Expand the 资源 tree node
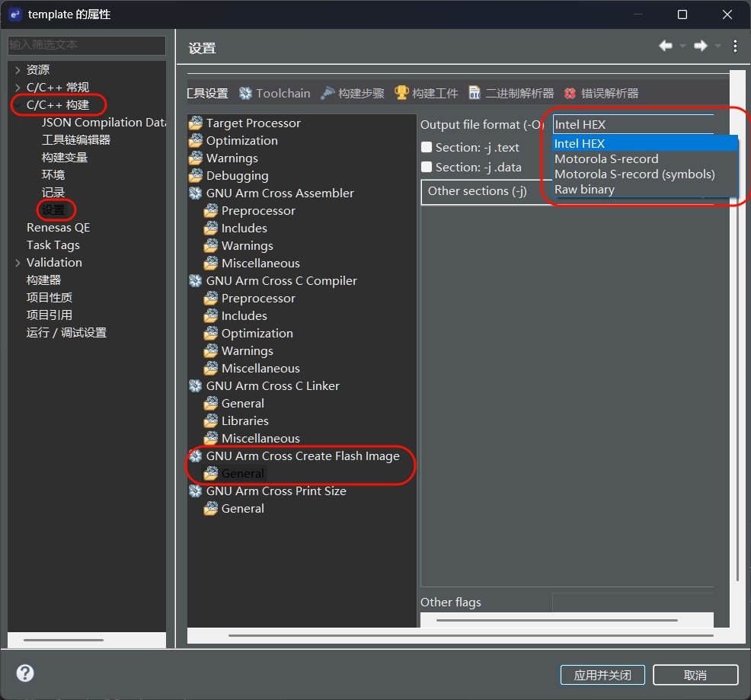This screenshot has width=751, height=700. tap(18, 70)
